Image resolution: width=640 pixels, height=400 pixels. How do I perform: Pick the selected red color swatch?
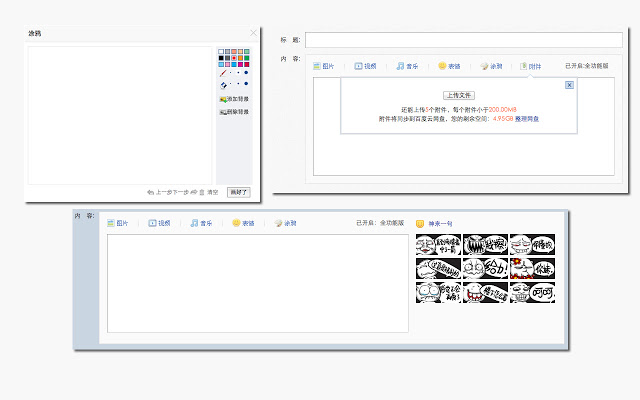tap(234, 58)
